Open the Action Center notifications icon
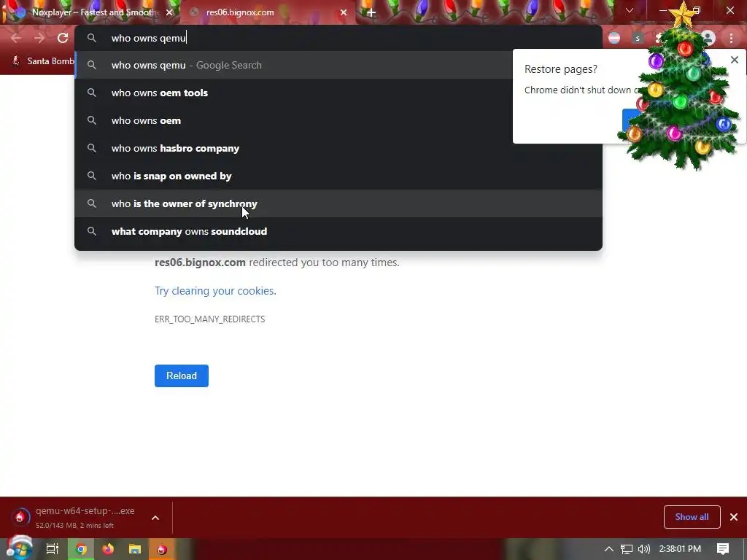This screenshot has height=560, width=747. tap(723, 549)
